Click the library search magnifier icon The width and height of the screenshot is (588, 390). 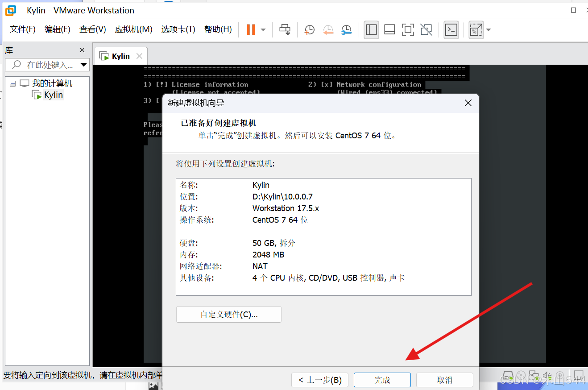(17, 65)
